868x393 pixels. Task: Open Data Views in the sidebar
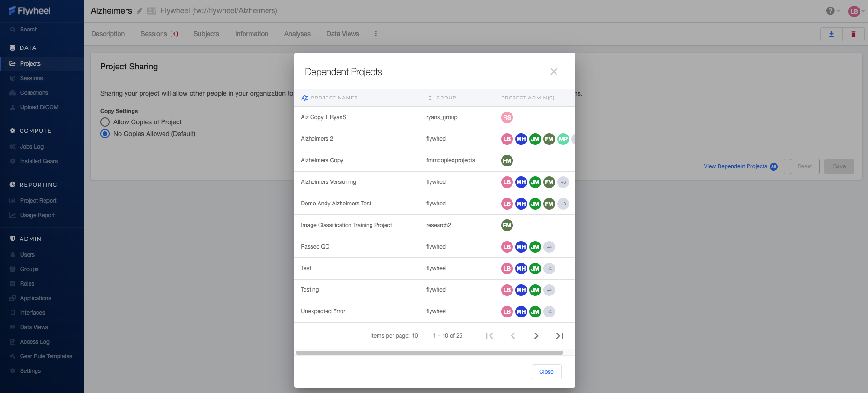click(x=34, y=327)
